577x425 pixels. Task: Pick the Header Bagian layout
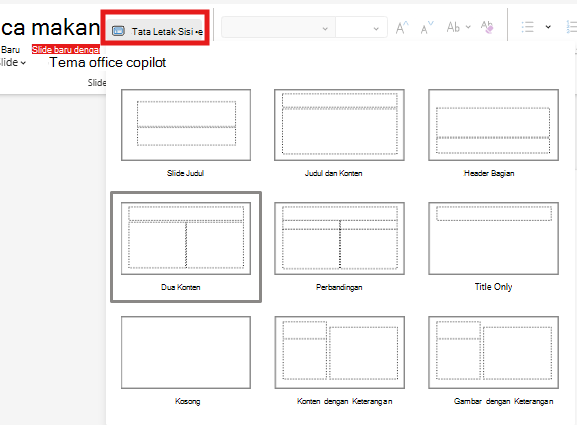493,125
